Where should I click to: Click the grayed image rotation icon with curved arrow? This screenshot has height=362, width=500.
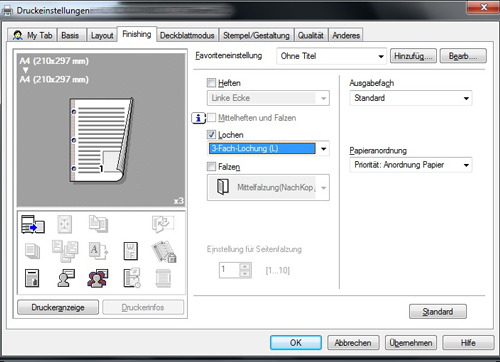[x=163, y=224]
